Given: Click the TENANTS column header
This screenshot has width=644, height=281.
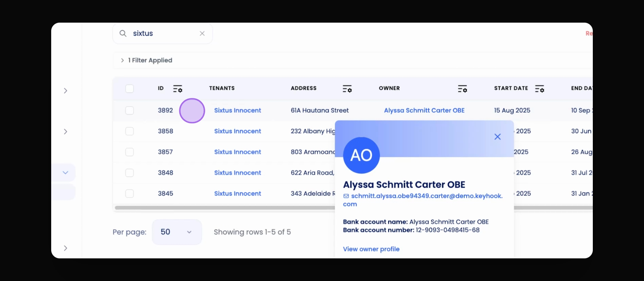Looking at the screenshot, I should (222, 88).
